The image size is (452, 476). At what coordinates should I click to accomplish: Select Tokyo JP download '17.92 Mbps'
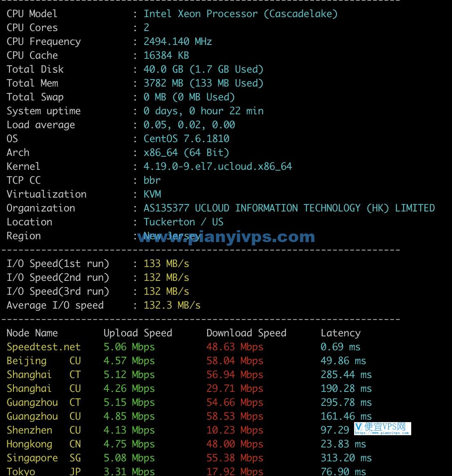click(235, 472)
